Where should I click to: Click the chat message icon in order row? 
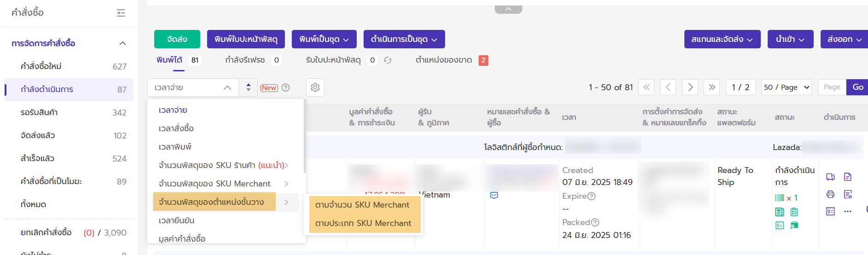(x=494, y=196)
